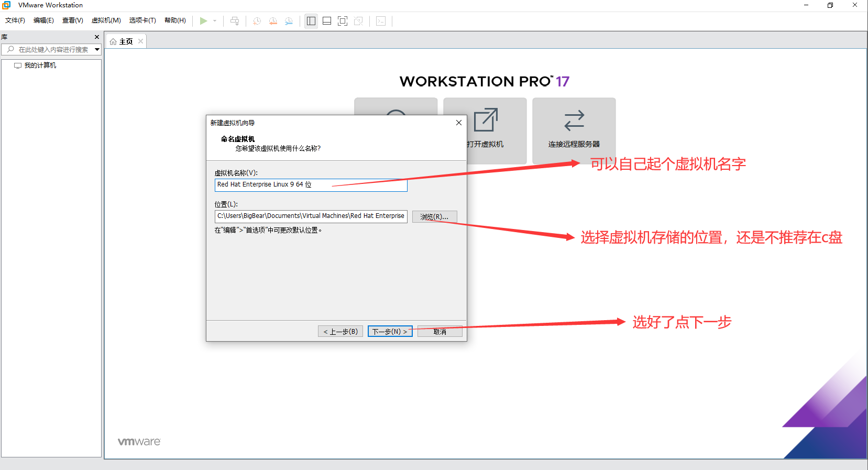
Task: Restore down the VMware Workstation window
Action: [830, 5]
